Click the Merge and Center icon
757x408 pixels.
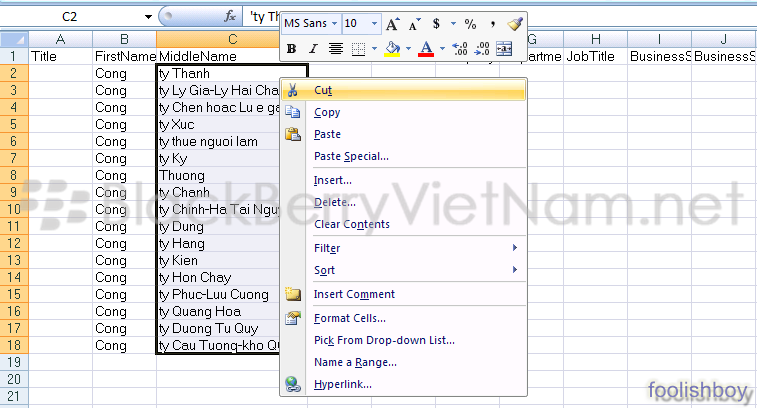pyautogui.click(x=503, y=48)
